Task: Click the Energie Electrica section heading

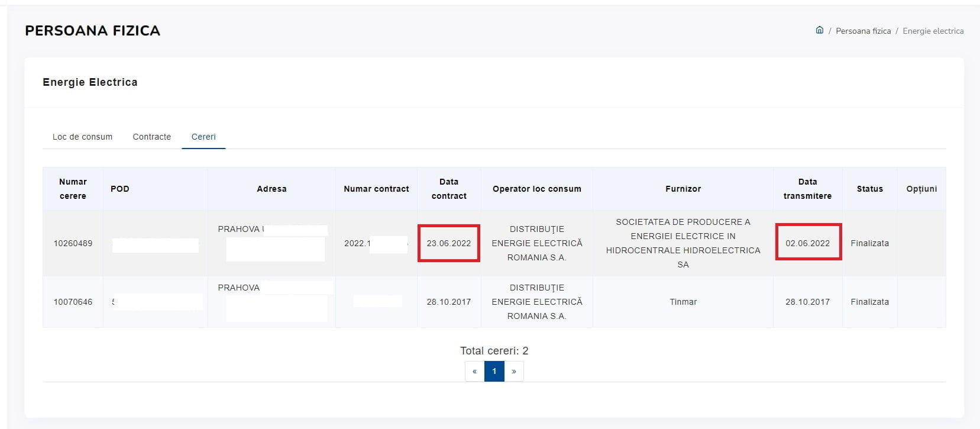Action: (x=90, y=82)
